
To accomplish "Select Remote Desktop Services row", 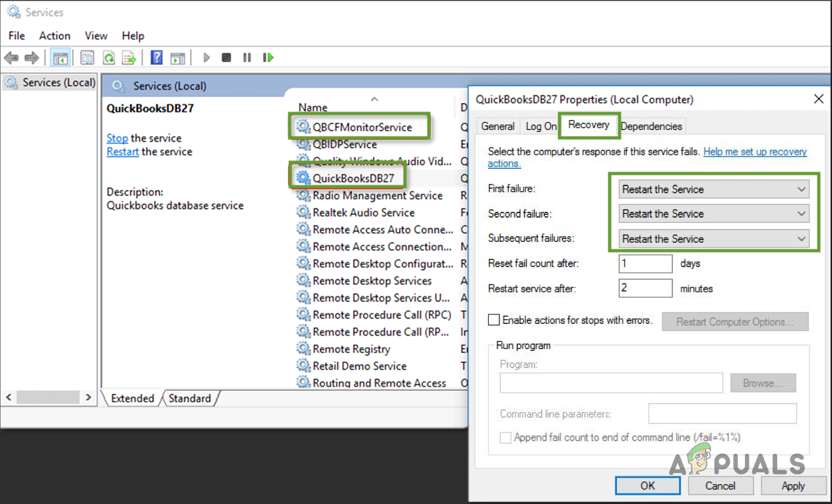I will point(372,280).
